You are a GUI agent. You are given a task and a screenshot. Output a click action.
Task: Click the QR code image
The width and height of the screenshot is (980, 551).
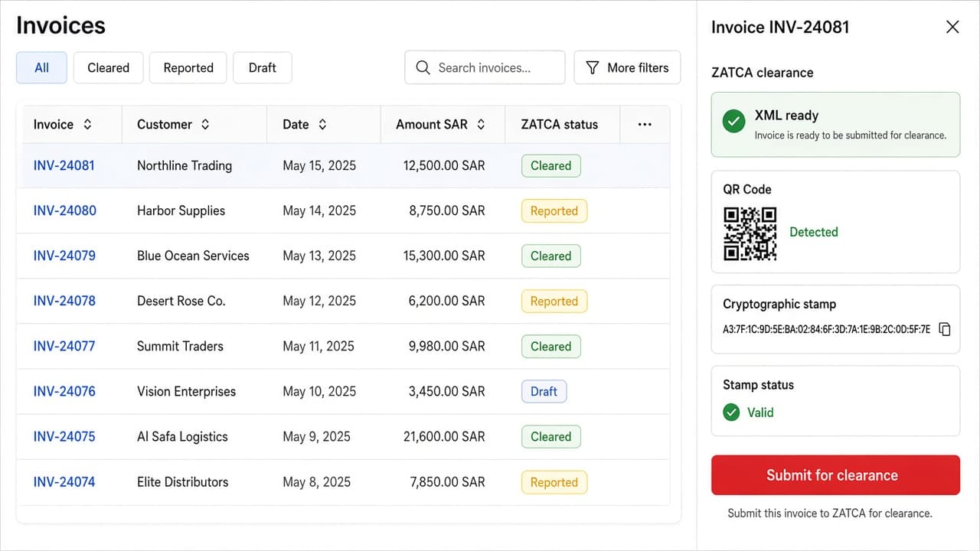coord(750,233)
